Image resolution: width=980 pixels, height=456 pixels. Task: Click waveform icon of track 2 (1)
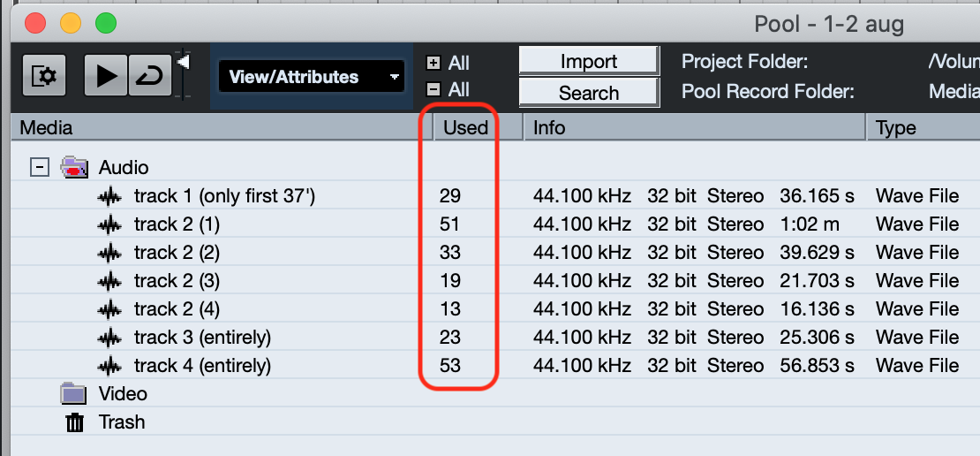click(109, 224)
